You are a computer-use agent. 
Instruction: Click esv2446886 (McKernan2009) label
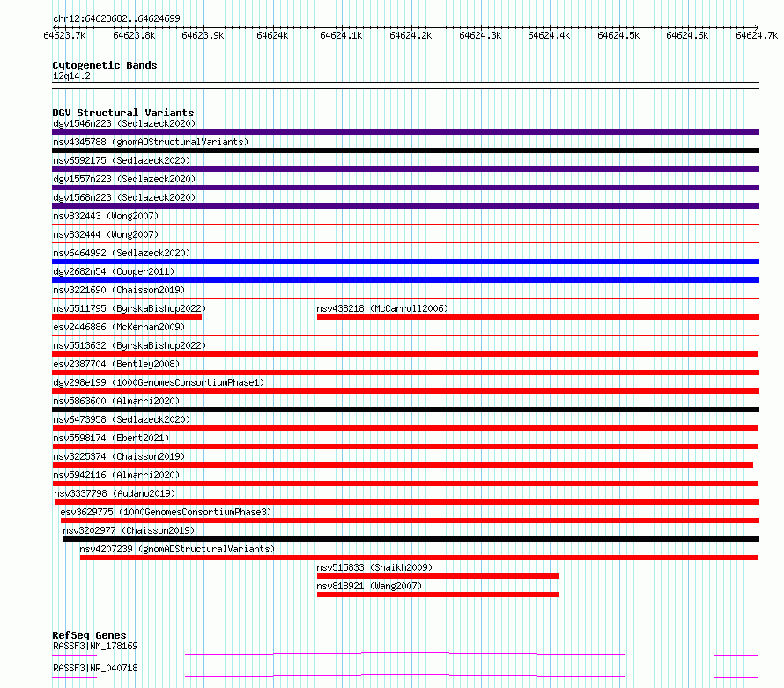(x=119, y=327)
